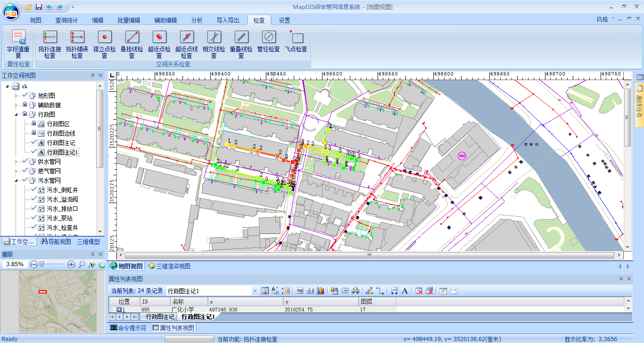Toggle the lock state of 辅助数据 layer
The height and width of the screenshot is (343, 644).
coord(25,105)
